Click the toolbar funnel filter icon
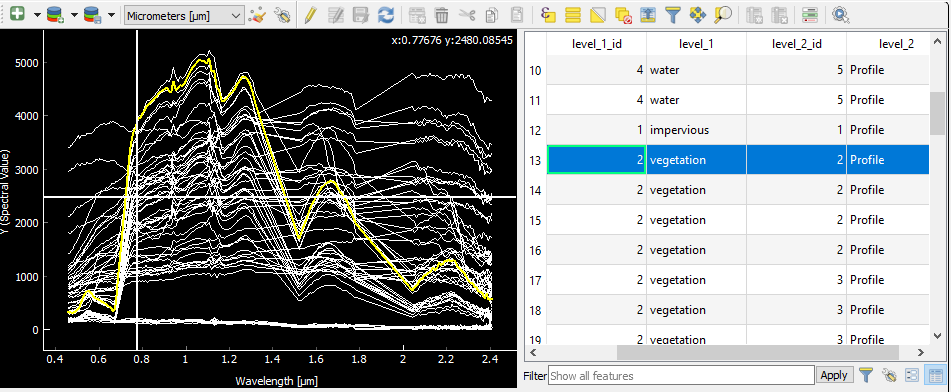 pos(673,15)
